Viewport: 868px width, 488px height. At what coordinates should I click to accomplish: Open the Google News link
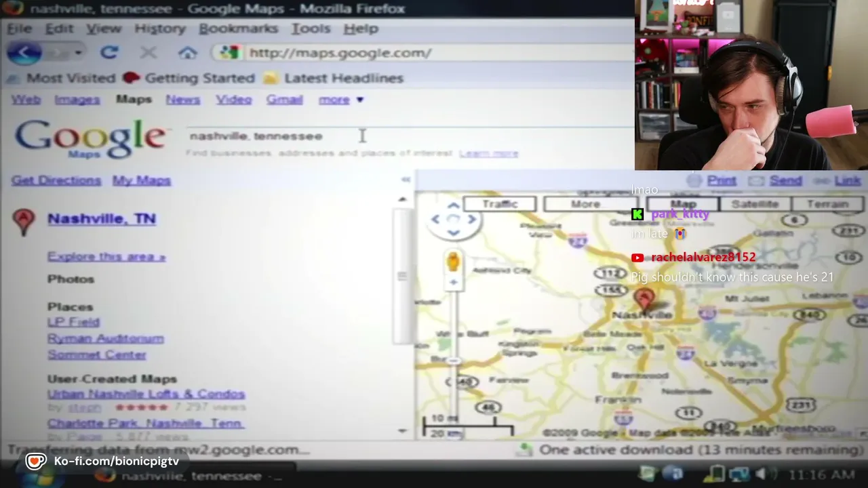182,100
